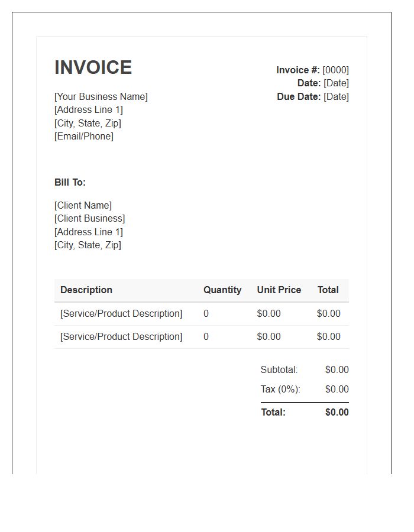
Task: Click the 'Bill To:' heading
Action: (70, 182)
